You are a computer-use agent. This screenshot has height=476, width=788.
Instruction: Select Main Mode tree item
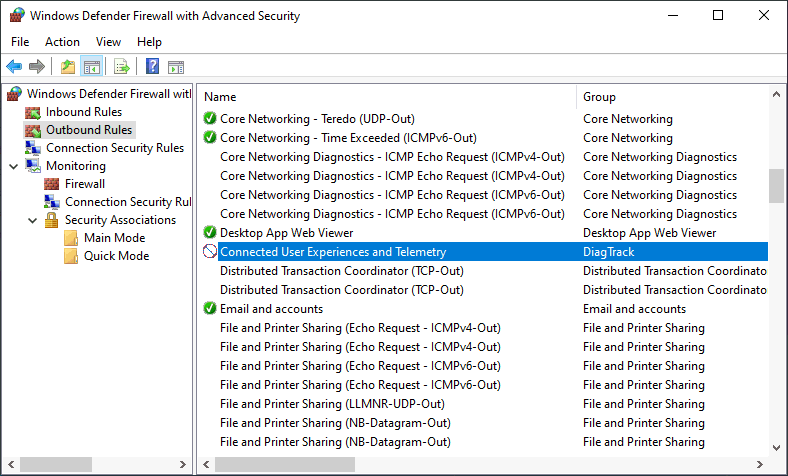coord(115,238)
